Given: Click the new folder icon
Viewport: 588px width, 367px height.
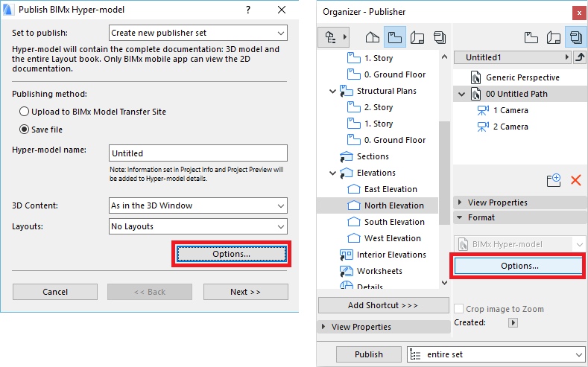Looking at the screenshot, I should [554, 180].
